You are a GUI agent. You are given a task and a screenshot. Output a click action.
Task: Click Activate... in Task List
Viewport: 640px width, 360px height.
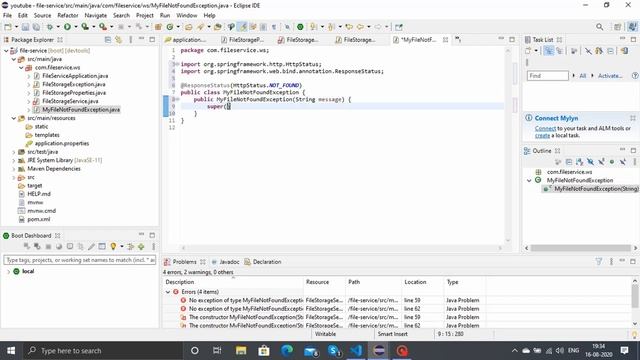pos(610,76)
